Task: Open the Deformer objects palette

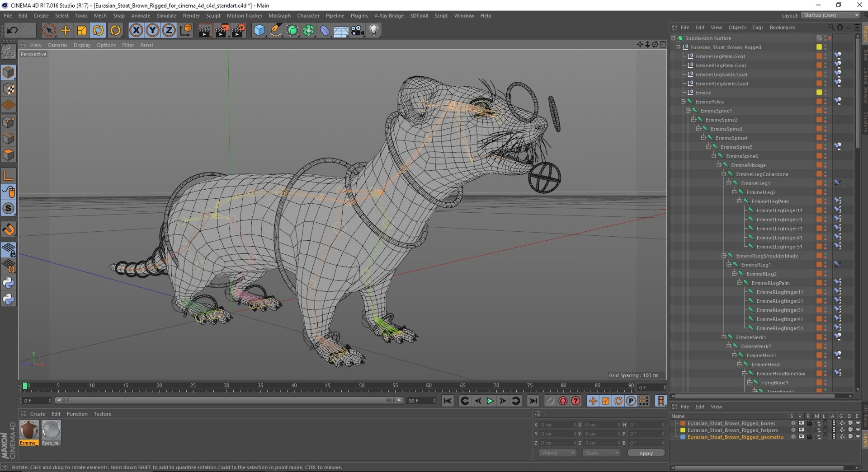Action: [x=325, y=30]
